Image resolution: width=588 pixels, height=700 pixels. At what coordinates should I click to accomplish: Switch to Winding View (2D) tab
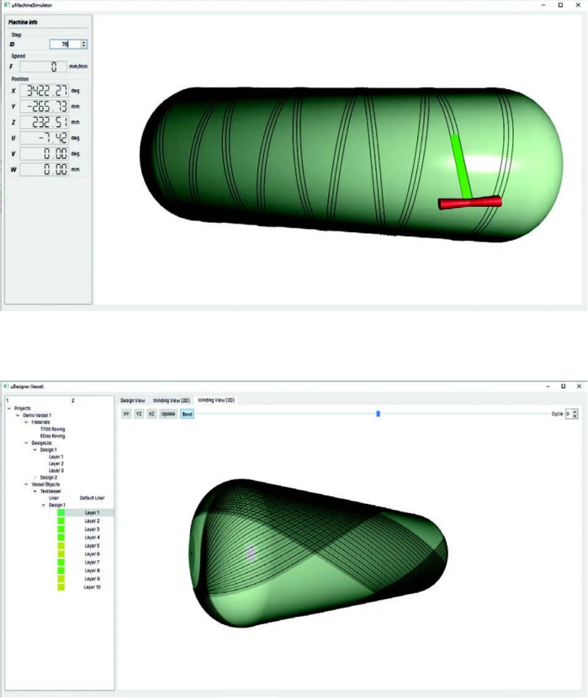[171, 400]
